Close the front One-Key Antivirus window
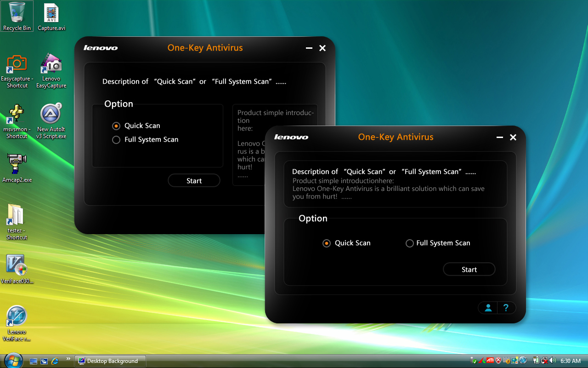Screen dimensions: 588x368 [x=513, y=137]
